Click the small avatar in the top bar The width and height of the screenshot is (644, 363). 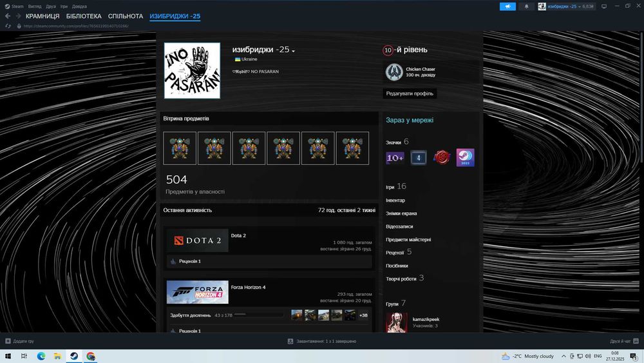point(542,6)
